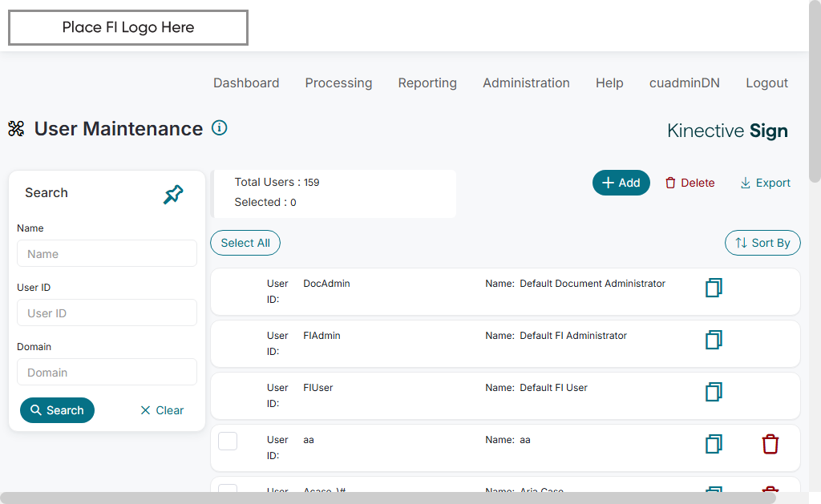Duplicate the FIUser entry via copy icon
The width and height of the screenshot is (821, 504).
coord(714,392)
